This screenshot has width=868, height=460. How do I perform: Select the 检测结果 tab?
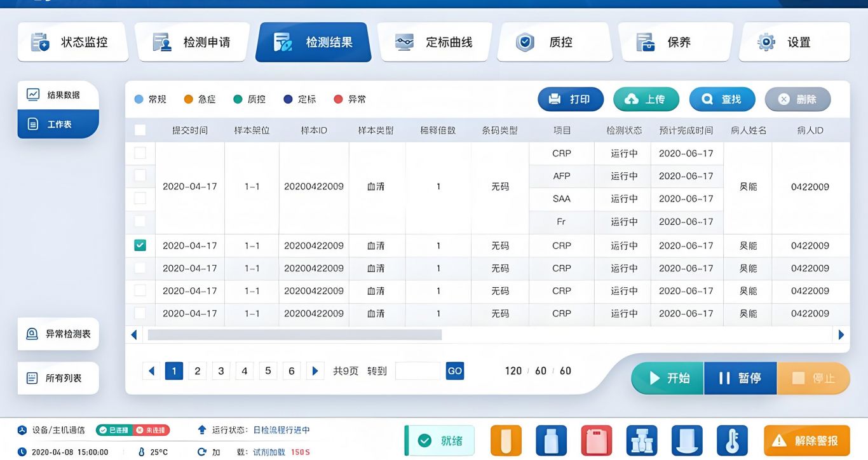click(x=313, y=43)
